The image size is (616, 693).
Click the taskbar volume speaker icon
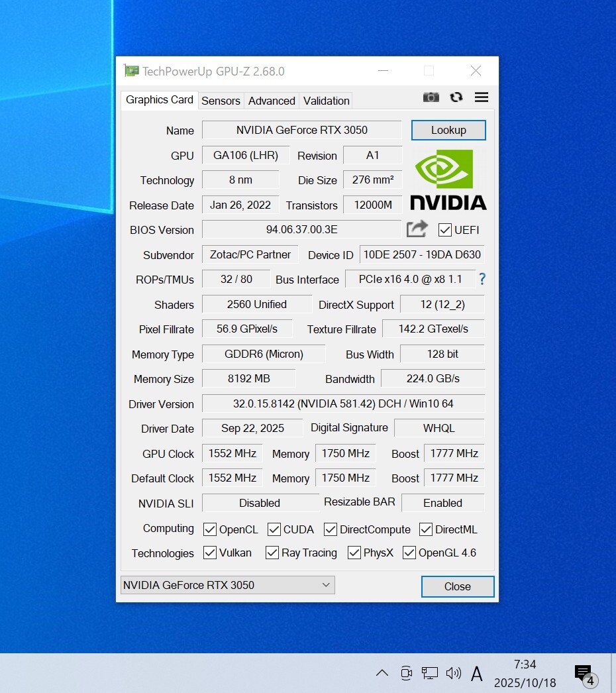(x=454, y=673)
